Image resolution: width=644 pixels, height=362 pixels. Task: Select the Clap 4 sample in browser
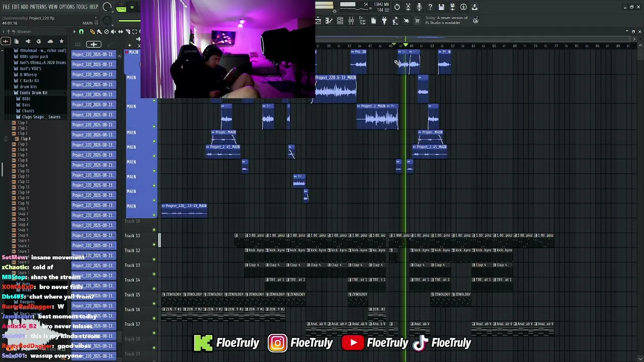tap(26, 139)
